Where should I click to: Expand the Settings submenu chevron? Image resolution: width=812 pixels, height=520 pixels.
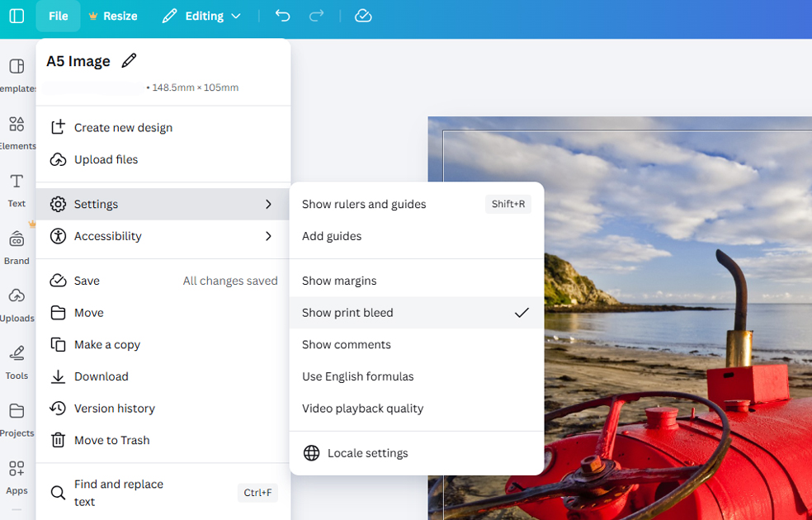268,204
